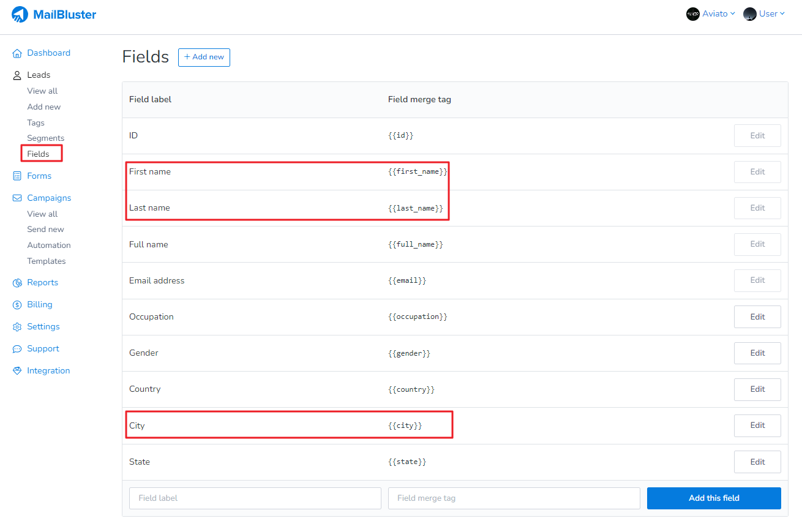Focus the Field label input box
Viewport: 802px width, 532px height.
coord(255,498)
